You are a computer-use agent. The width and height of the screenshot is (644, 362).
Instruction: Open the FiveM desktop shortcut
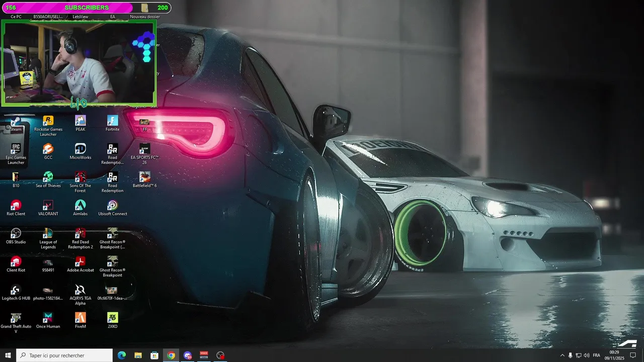[80, 321]
